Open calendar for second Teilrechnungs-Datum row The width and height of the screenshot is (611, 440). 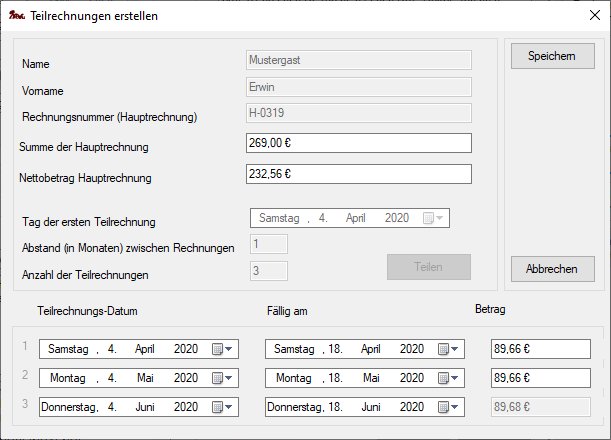pos(222,378)
